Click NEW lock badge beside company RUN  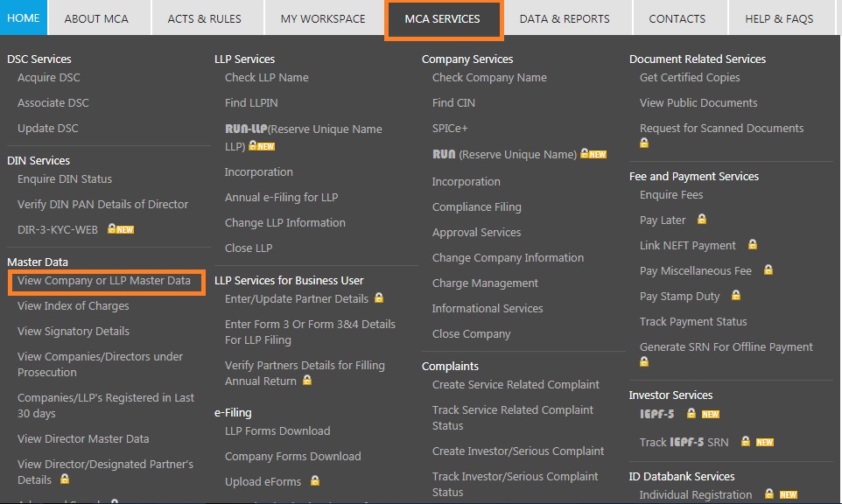tap(593, 154)
